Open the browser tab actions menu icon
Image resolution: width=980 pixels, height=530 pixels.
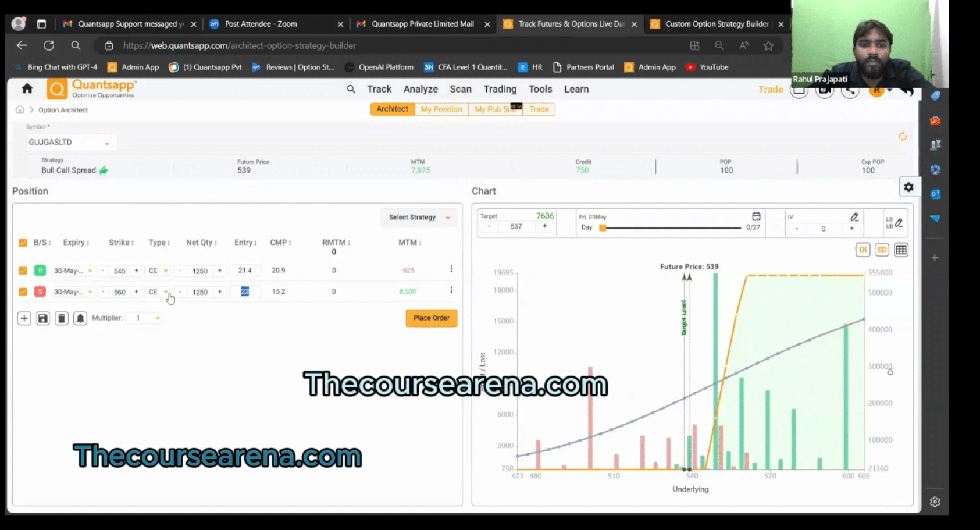point(41,24)
